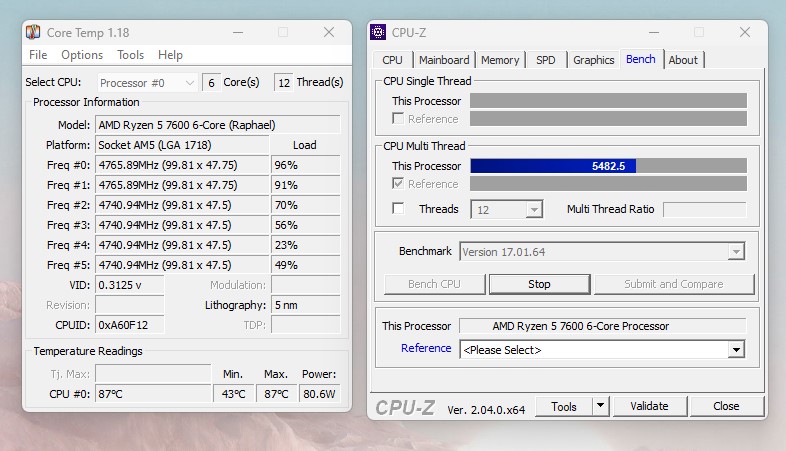The height and width of the screenshot is (451, 786).
Task: Click the Core(s) count field showing 6
Action: click(212, 83)
